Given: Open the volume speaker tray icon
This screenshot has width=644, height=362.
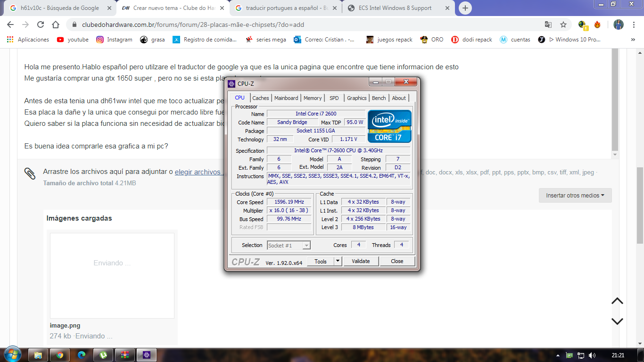Looking at the screenshot, I should point(592,355).
